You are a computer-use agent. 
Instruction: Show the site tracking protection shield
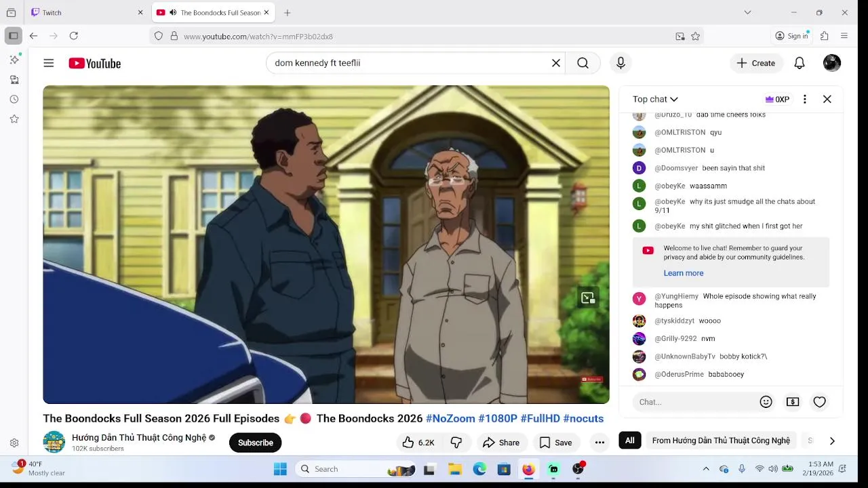(x=159, y=37)
